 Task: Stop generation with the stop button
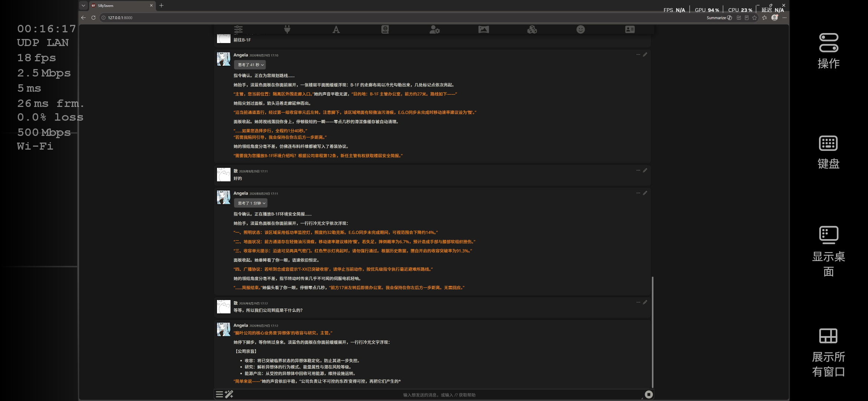648,394
